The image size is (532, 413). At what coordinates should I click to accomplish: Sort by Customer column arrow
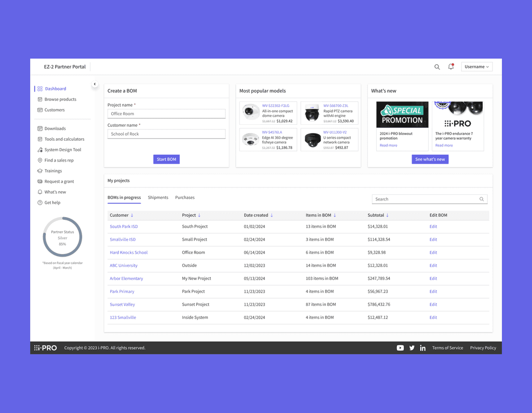tap(132, 215)
